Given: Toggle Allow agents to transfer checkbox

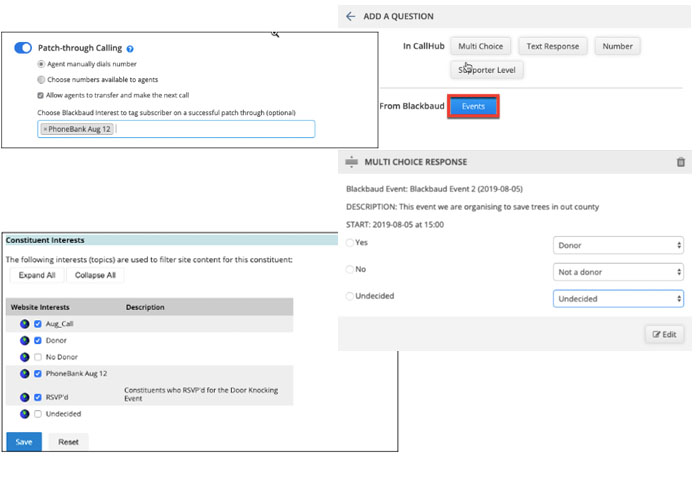Looking at the screenshot, I should [41, 96].
